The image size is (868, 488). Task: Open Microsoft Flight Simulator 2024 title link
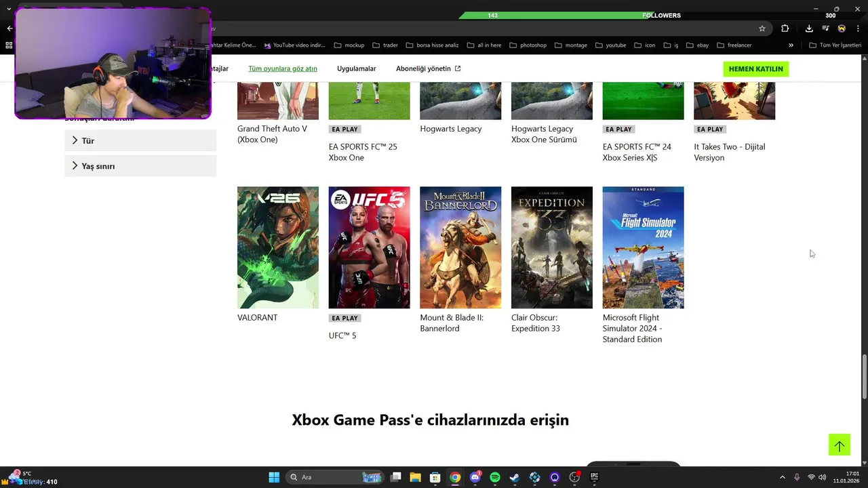click(x=633, y=328)
